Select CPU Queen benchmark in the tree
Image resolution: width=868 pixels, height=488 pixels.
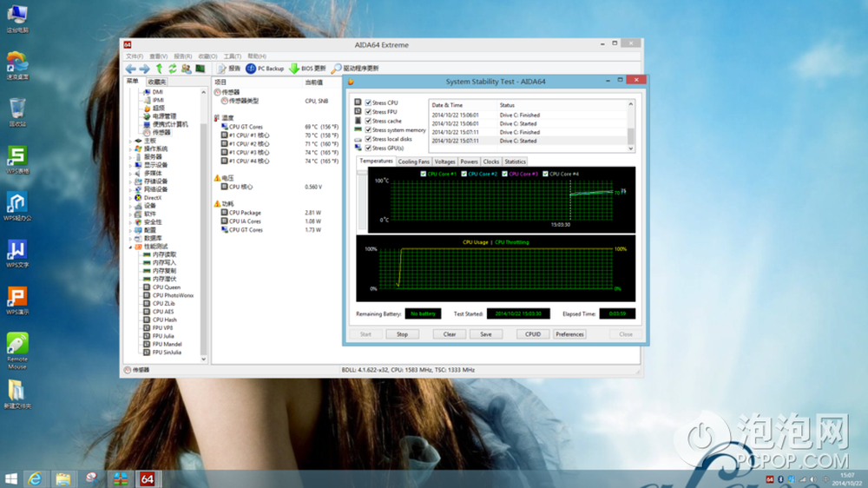tap(162, 287)
